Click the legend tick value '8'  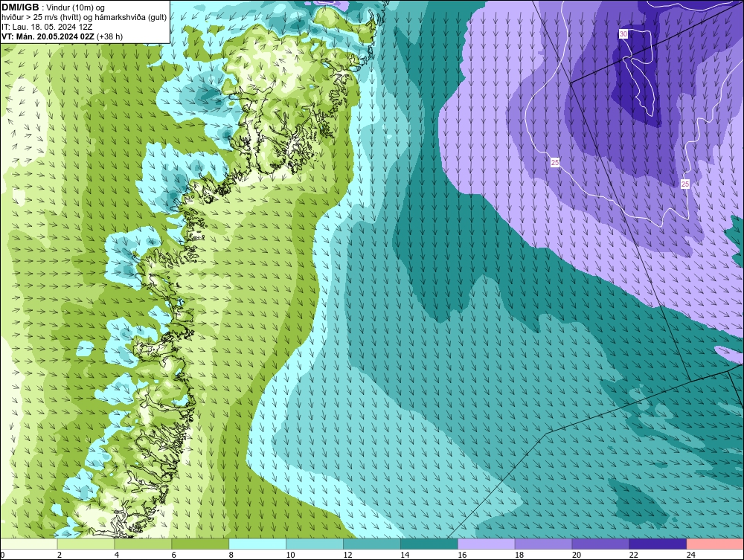point(231,555)
